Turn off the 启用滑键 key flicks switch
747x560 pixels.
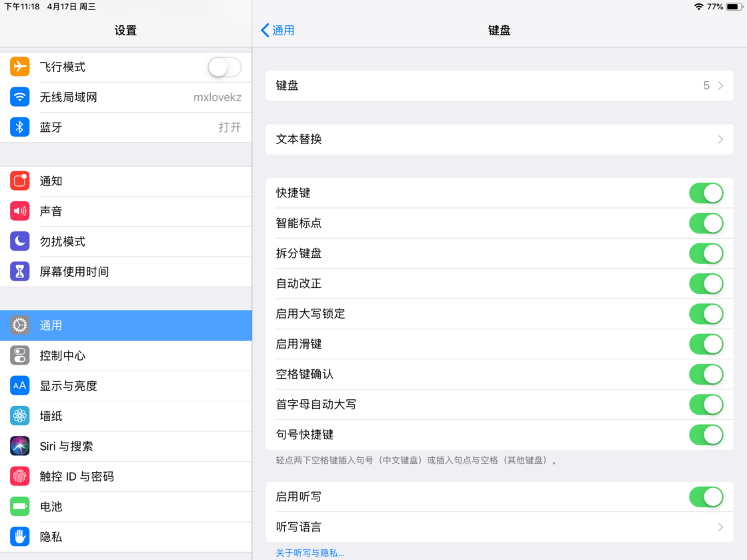click(x=706, y=344)
